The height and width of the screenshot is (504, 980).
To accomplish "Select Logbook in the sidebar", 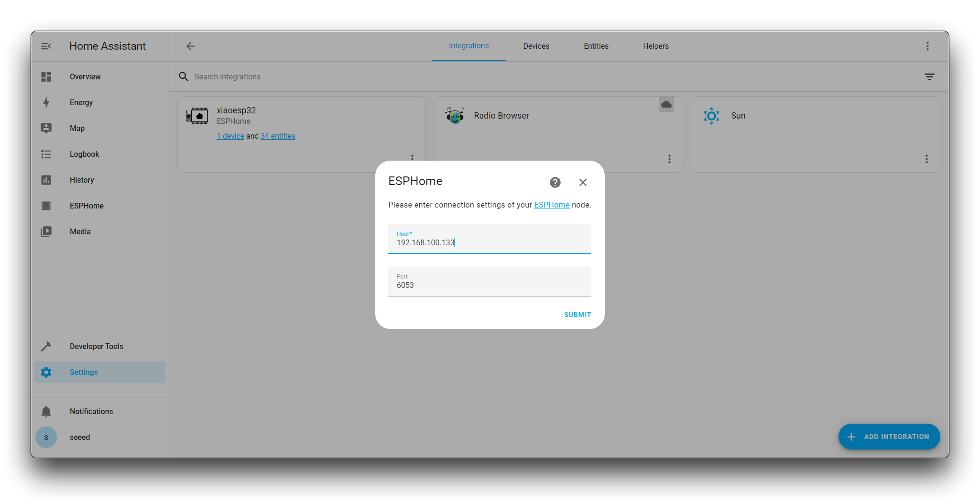I will point(100,154).
